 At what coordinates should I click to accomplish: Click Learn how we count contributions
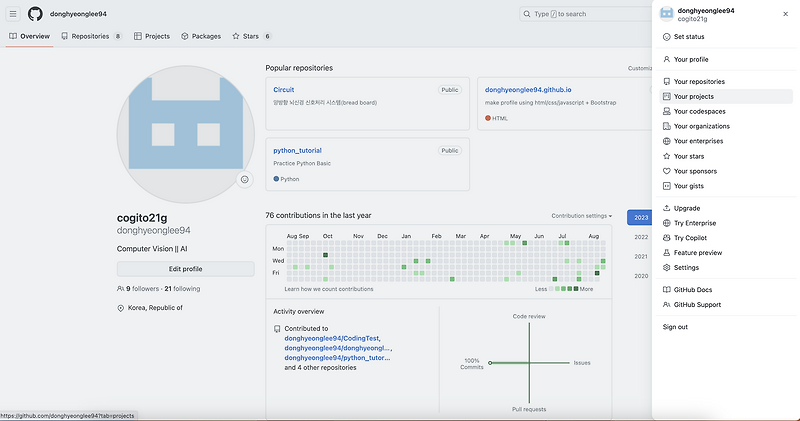click(329, 289)
